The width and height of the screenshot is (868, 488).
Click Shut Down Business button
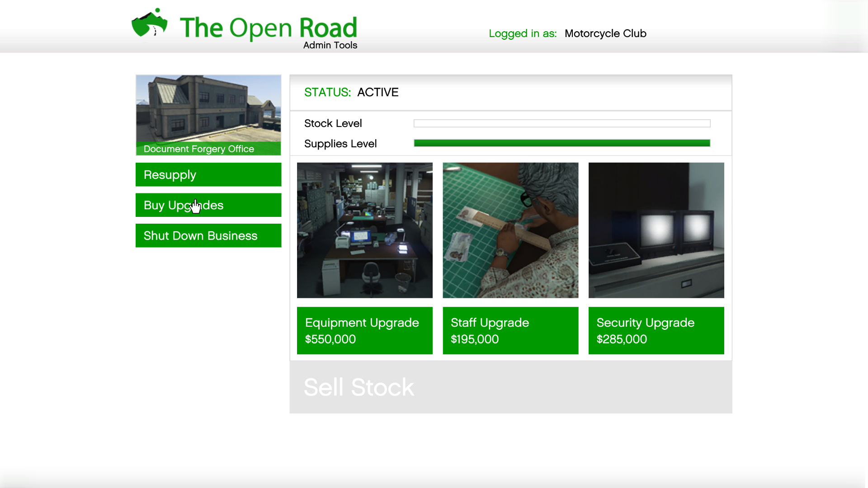coord(208,235)
